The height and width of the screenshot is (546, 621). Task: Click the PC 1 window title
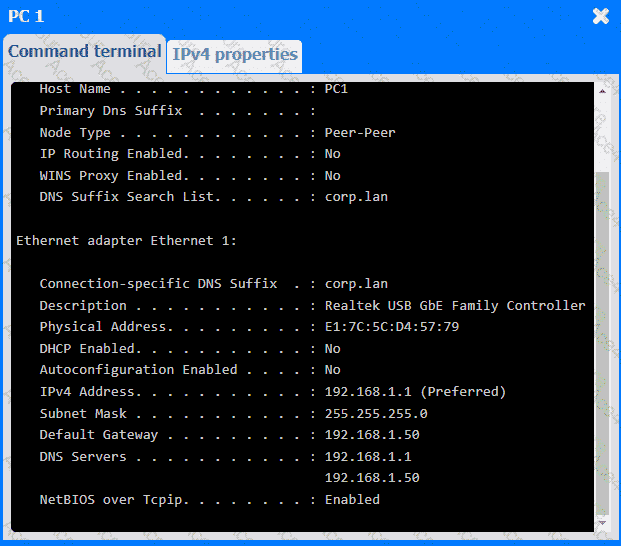pyautogui.click(x=26, y=16)
